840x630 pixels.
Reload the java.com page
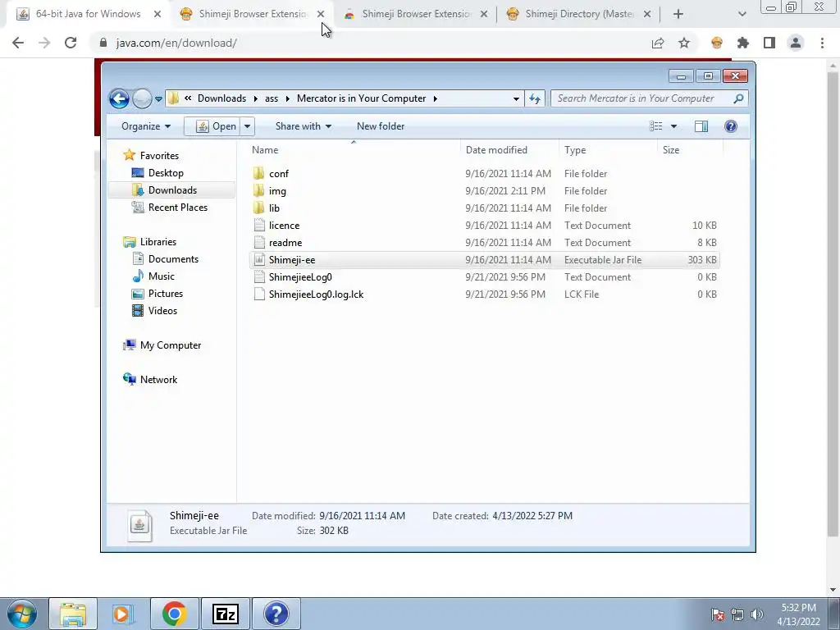[x=71, y=43]
